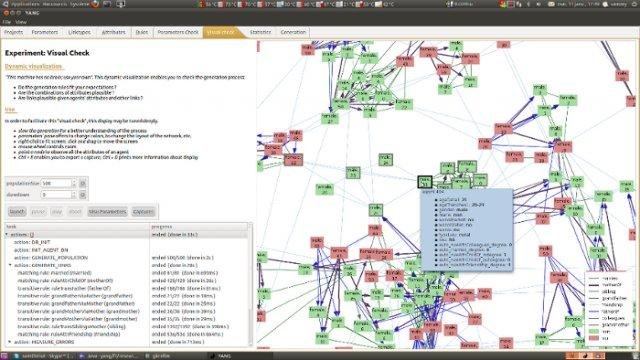Viewport: 640px width, 360px height.
Task: Focus the slowdown input field
Action: pos(56,195)
